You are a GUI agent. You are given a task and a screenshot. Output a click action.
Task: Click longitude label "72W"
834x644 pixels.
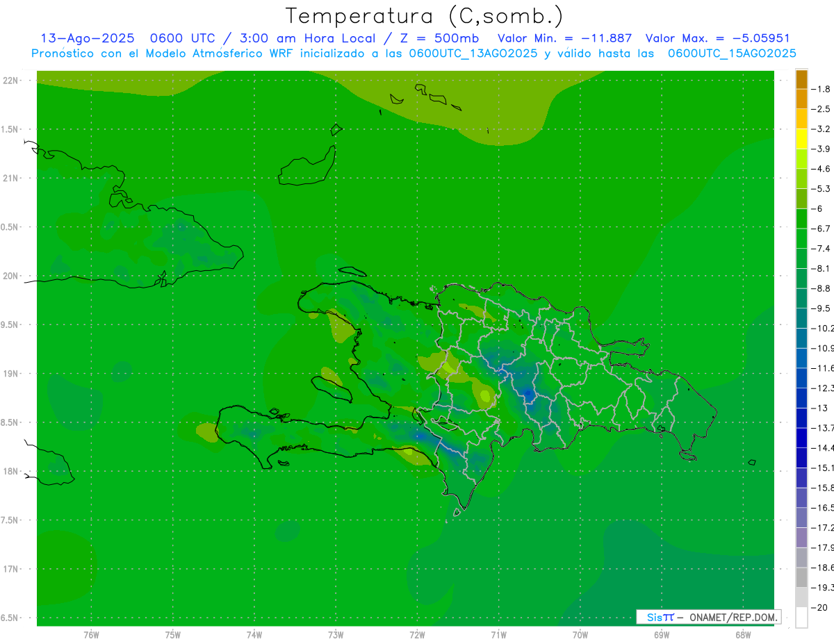point(417,635)
